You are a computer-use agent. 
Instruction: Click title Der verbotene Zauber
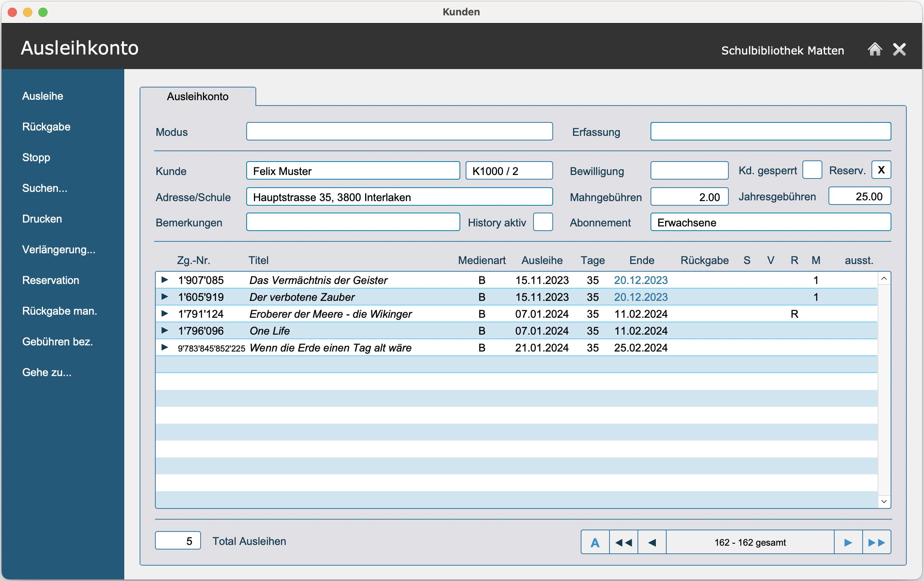301,297
